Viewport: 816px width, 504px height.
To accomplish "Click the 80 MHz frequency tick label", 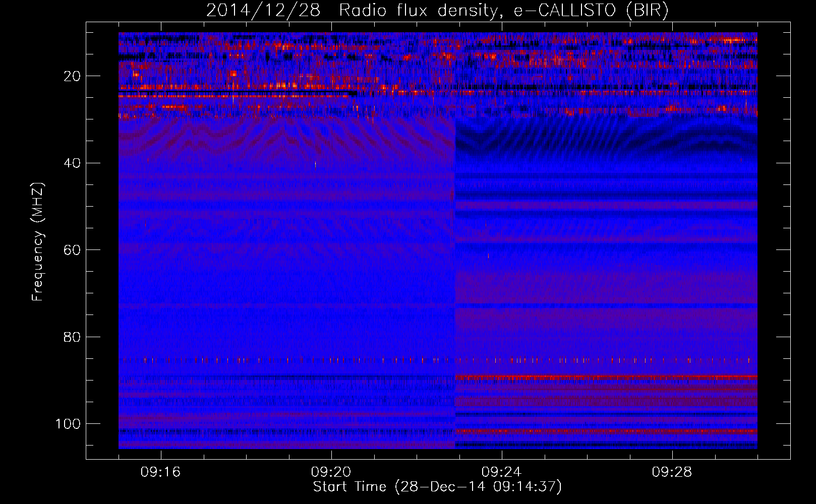I will 72,337.
